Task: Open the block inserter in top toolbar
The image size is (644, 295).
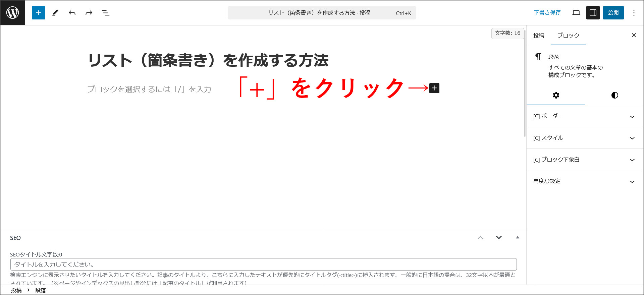Action: 39,13
